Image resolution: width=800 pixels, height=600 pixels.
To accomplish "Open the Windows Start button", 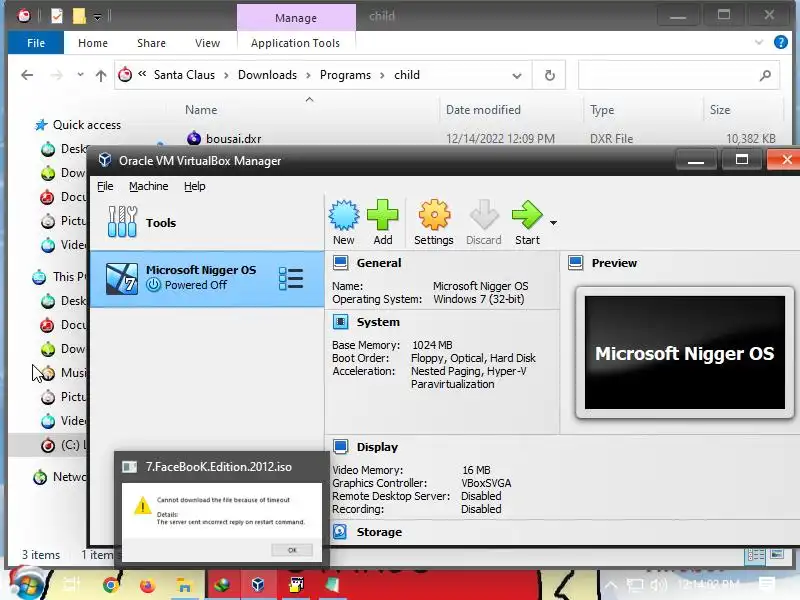I will [27, 585].
